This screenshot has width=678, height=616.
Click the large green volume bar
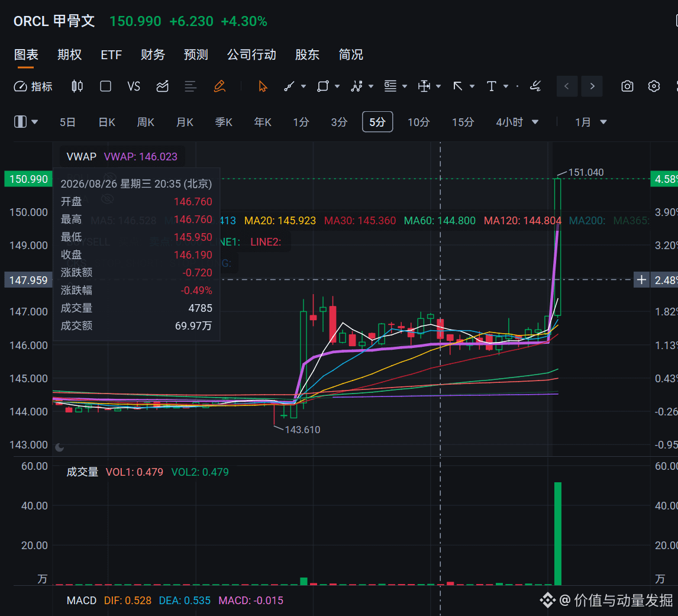coord(558,533)
